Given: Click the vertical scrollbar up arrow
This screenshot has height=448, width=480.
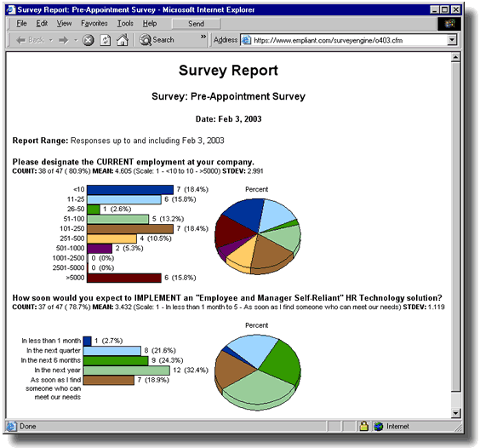Looking at the screenshot, I should 455,57.
